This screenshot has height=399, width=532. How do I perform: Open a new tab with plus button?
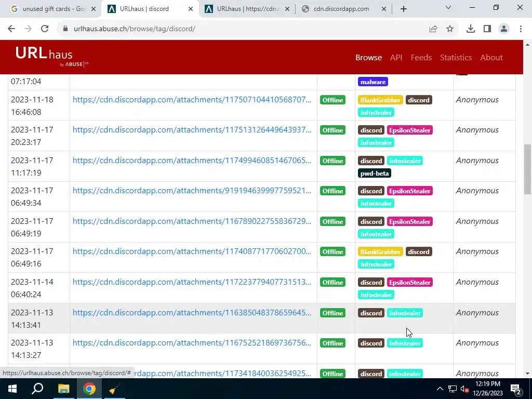tap(403, 9)
